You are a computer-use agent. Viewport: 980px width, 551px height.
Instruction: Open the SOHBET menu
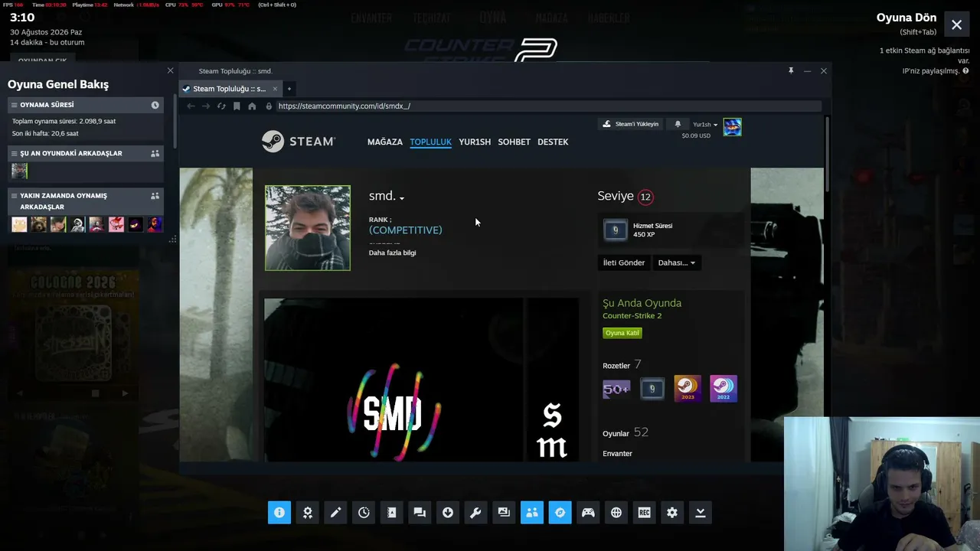(x=514, y=142)
